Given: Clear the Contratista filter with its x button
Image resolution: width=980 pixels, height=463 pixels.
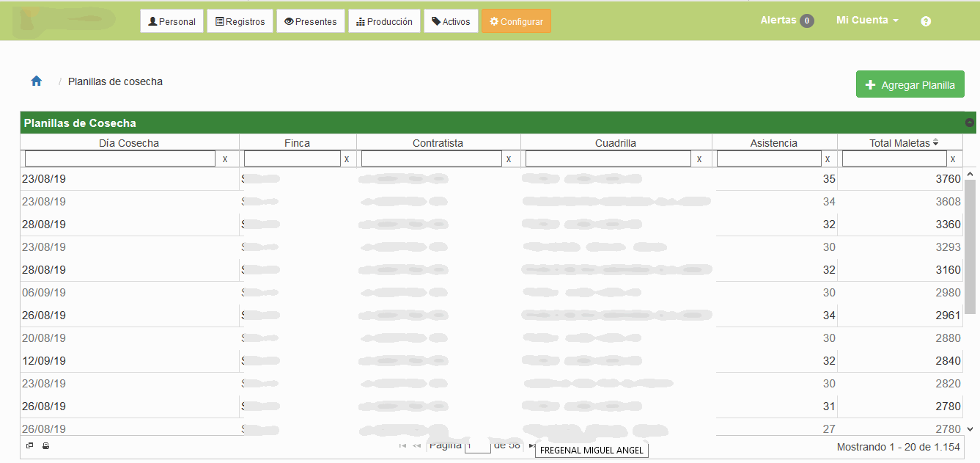Looking at the screenshot, I should tap(509, 158).
